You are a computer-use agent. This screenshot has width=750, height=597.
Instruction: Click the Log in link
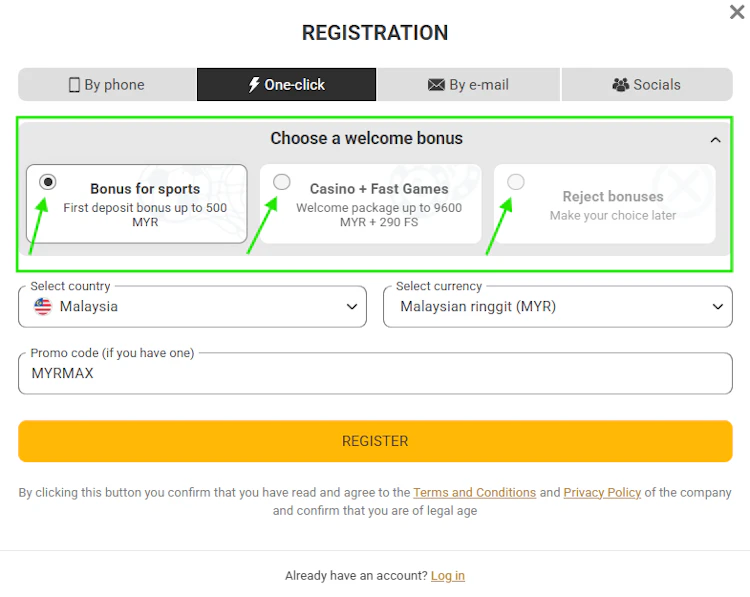[448, 575]
